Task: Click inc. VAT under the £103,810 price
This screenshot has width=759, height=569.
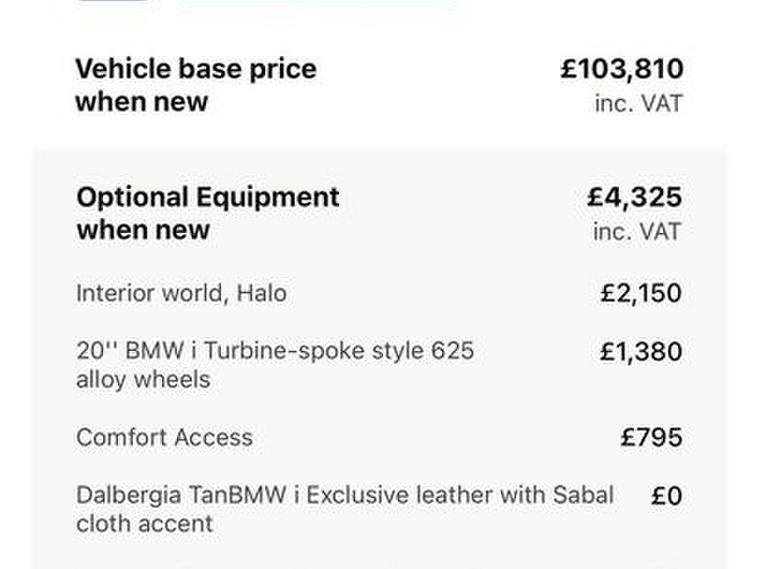Action: click(x=637, y=102)
